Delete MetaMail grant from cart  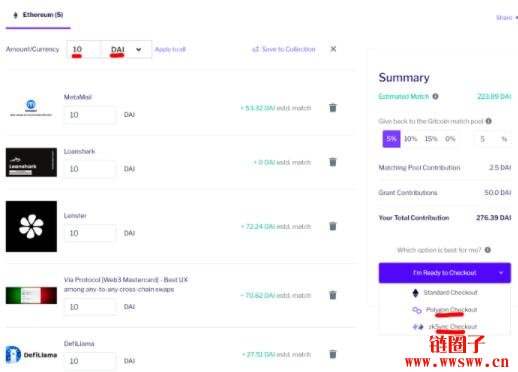[x=333, y=108]
